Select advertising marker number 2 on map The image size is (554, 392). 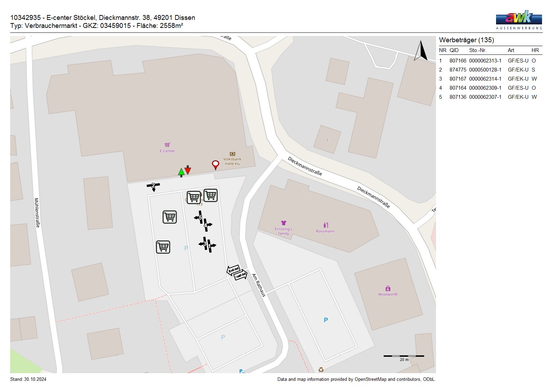tap(153, 186)
